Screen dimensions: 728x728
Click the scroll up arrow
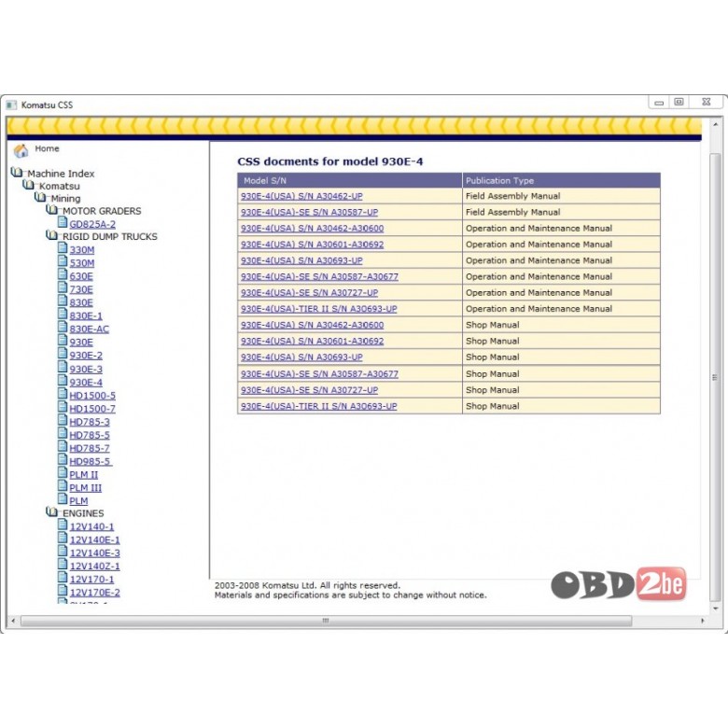pyautogui.click(x=716, y=124)
